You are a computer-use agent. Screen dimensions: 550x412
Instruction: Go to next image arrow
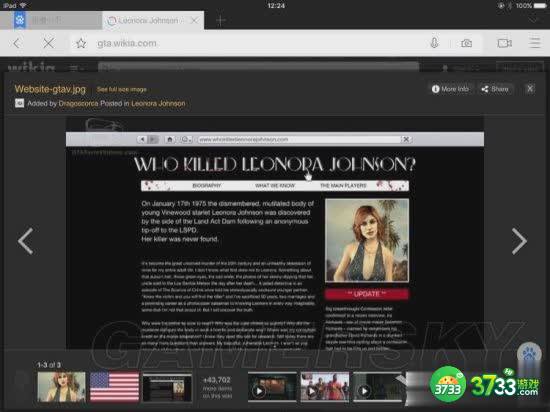coord(519,241)
